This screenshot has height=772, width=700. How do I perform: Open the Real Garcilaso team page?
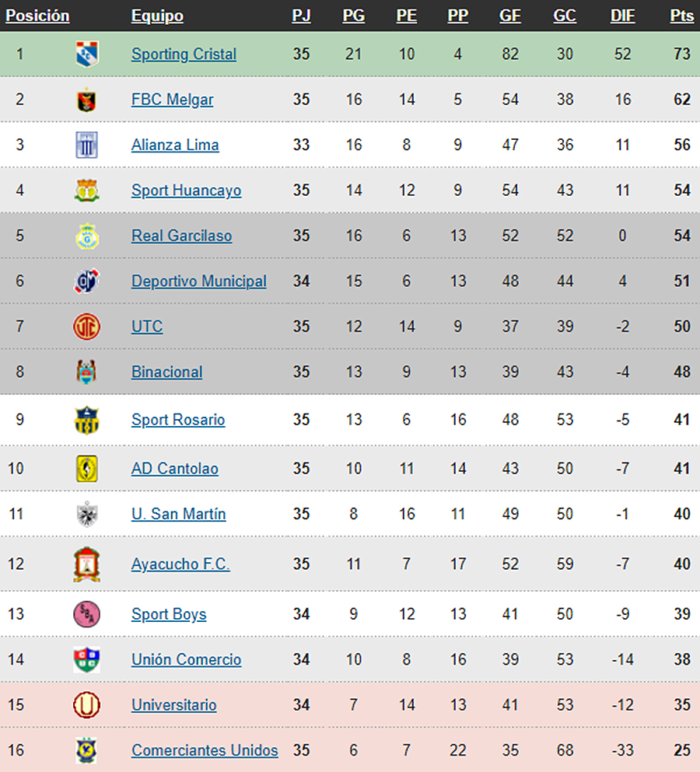pos(181,236)
